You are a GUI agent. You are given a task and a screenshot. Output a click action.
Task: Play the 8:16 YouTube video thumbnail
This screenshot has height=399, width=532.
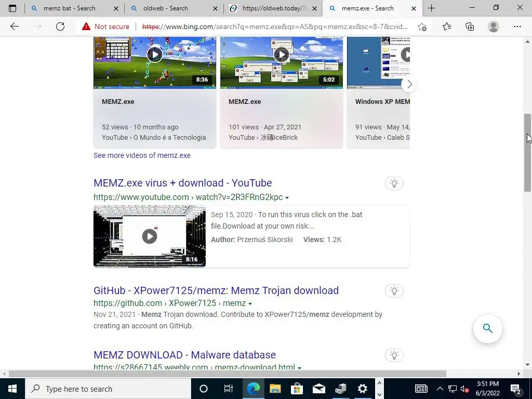[x=150, y=236]
